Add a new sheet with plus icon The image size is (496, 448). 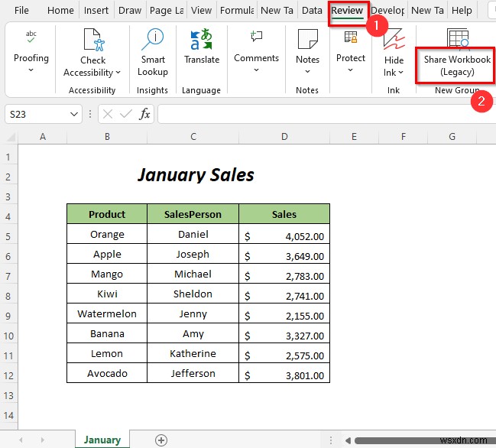[x=161, y=440]
